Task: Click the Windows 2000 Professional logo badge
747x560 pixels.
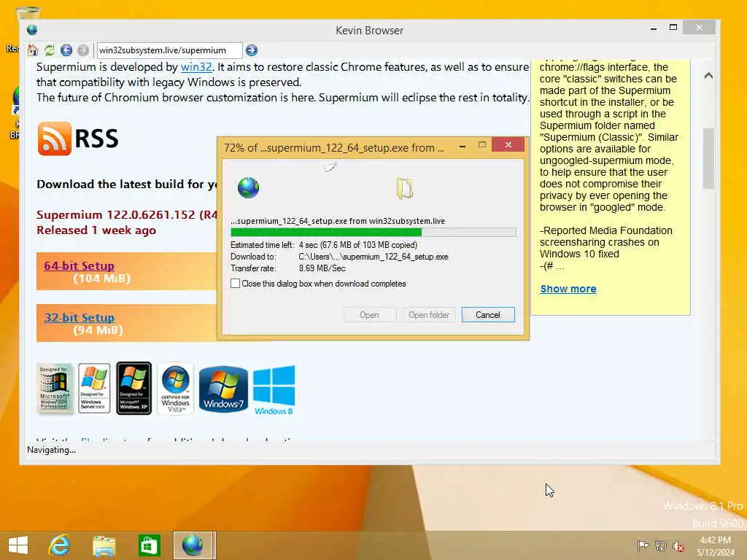Action: tap(55, 388)
